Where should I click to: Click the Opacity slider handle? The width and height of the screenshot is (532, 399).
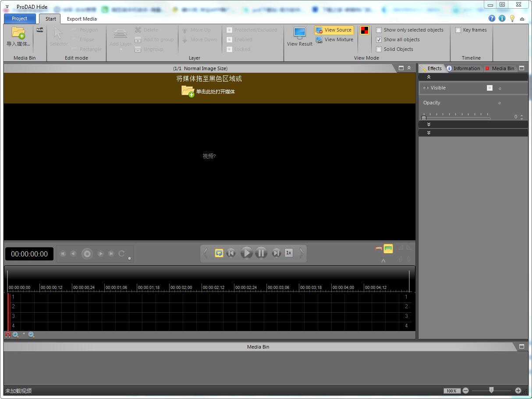[x=424, y=118]
